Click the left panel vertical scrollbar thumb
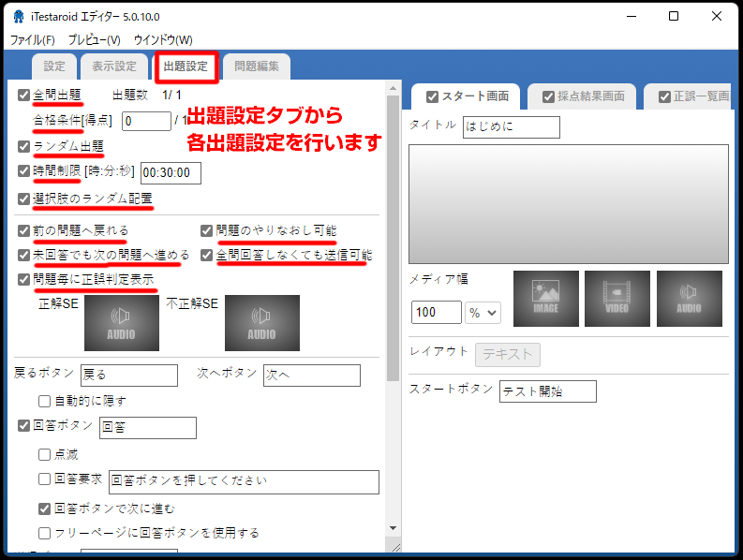743x560 pixels. click(393, 238)
